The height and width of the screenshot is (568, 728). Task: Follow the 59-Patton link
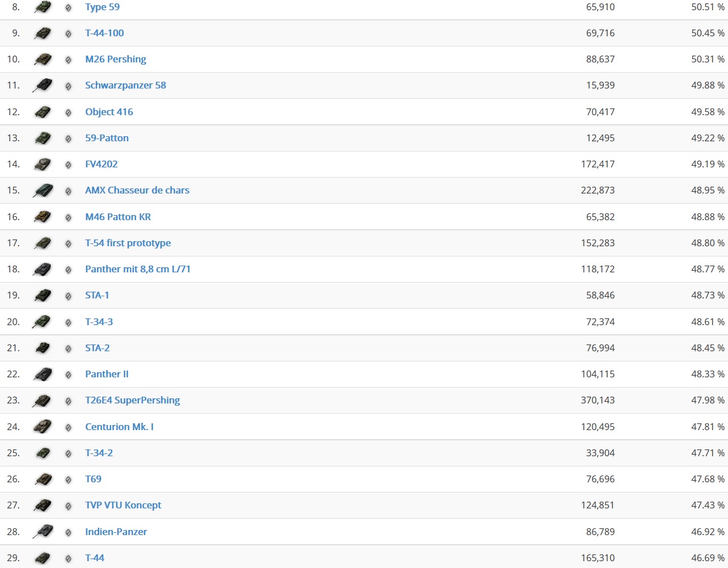107,138
